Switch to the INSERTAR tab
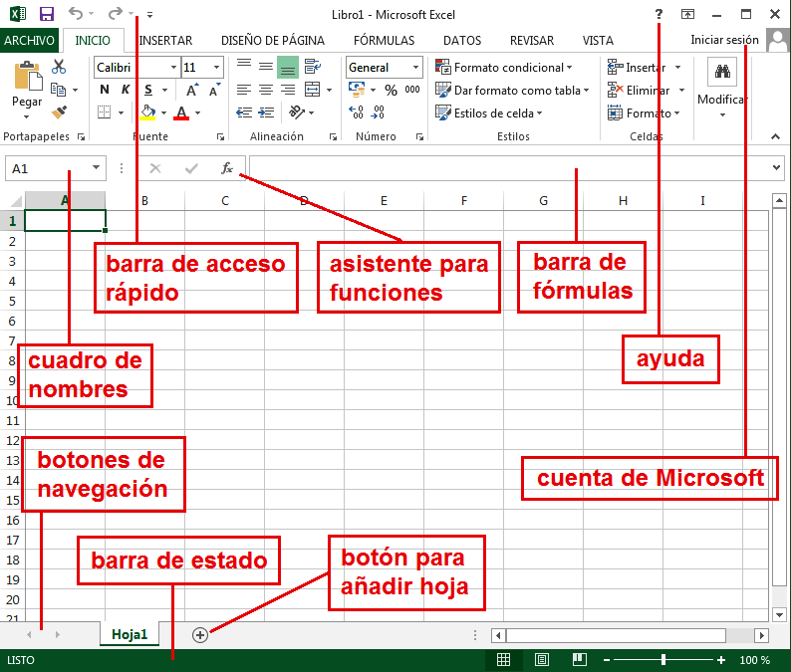This screenshot has height=672, width=791. [165, 41]
